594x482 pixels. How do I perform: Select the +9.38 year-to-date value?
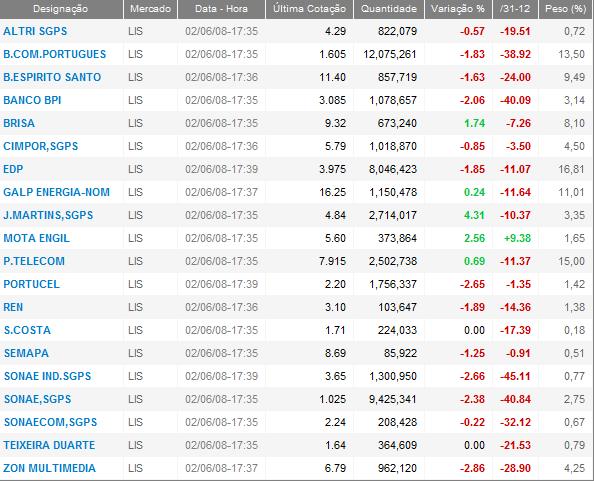pyautogui.click(x=517, y=238)
